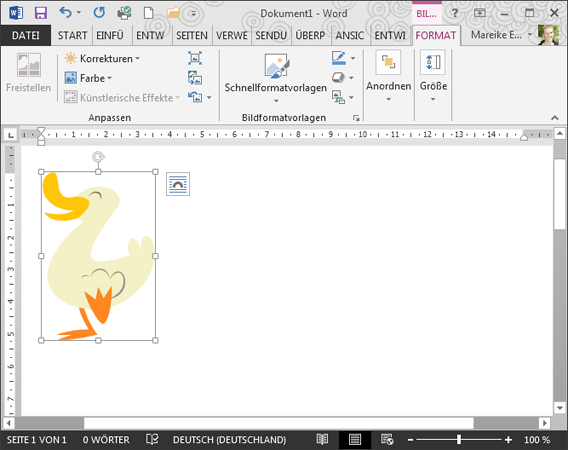Viewport: 568px width, 450px height.
Task: Click SEITE 1 VON 1 in status bar
Action: [37, 440]
